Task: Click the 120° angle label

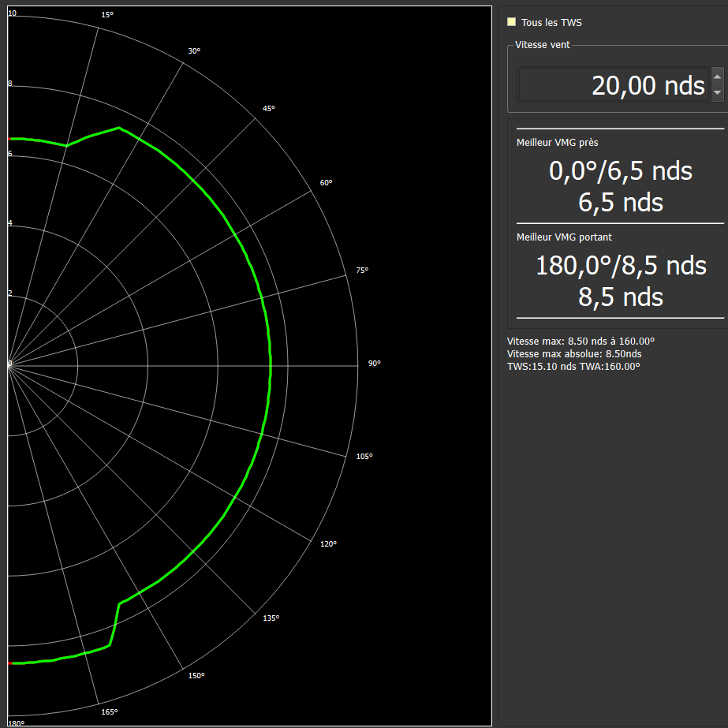Action: tap(328, 544)
